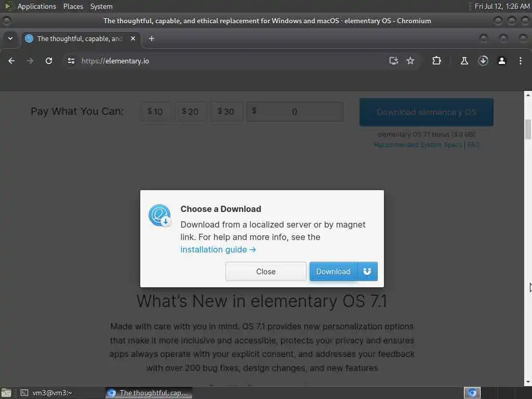
Task: Click the magnet link download button
Action: coord(367,271)
